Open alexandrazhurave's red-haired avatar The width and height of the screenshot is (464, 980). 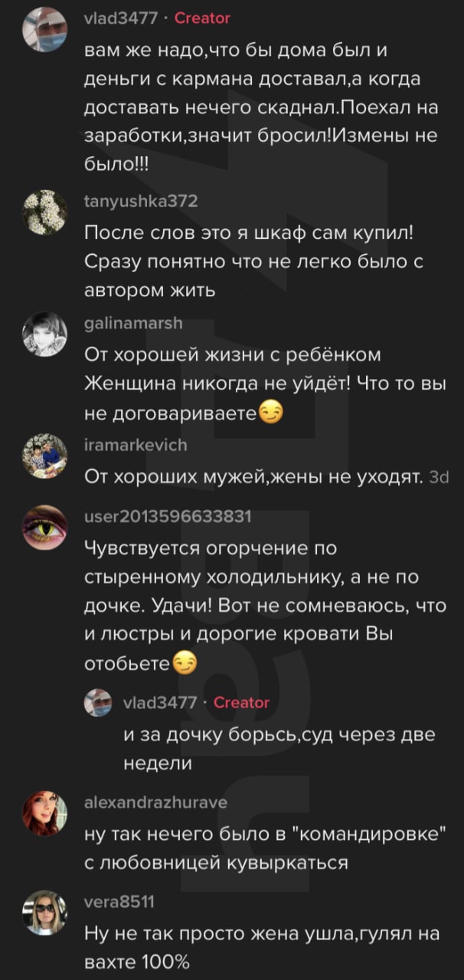click(47, 813)
